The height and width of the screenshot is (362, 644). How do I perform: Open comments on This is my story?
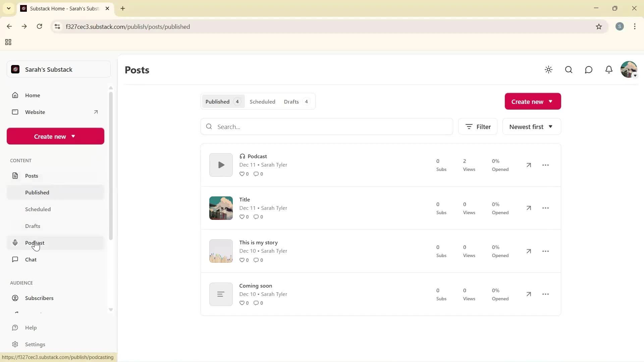[257, 260]
